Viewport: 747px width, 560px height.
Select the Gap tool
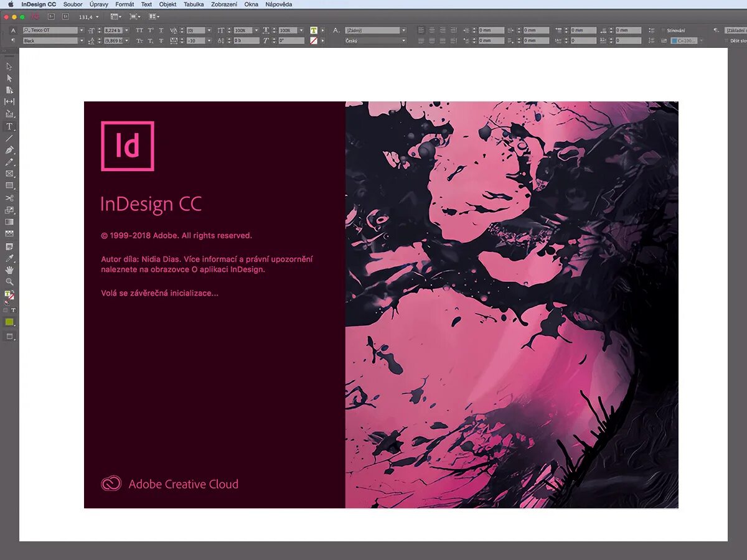pyautogui.click(x=9, y=102)
